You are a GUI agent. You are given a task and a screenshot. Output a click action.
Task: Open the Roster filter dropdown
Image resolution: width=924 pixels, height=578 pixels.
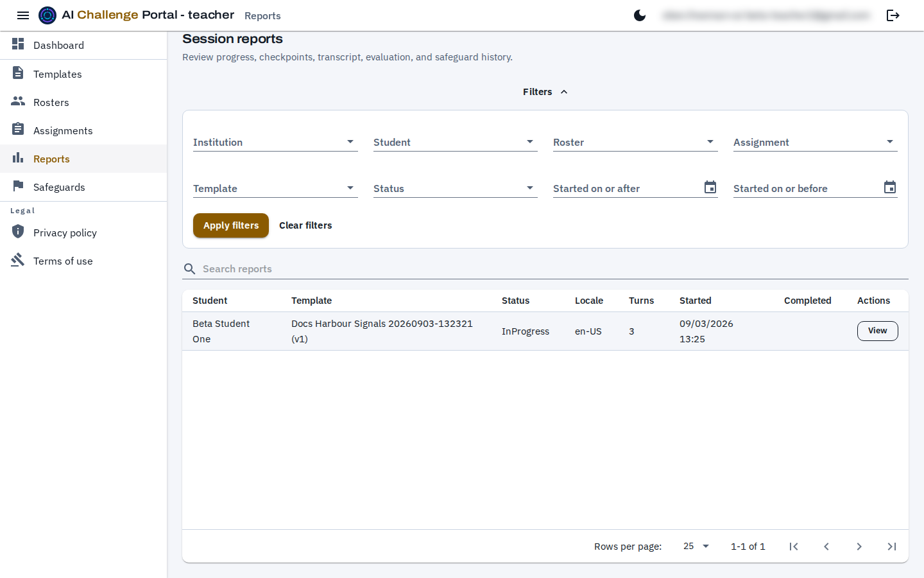click(635, 142)
